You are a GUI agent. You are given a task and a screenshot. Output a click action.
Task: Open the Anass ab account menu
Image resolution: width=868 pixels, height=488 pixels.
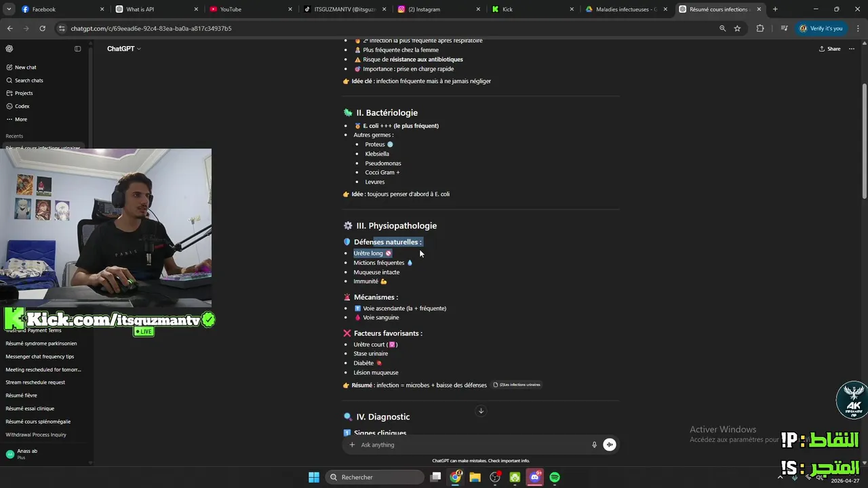(45, 454)
